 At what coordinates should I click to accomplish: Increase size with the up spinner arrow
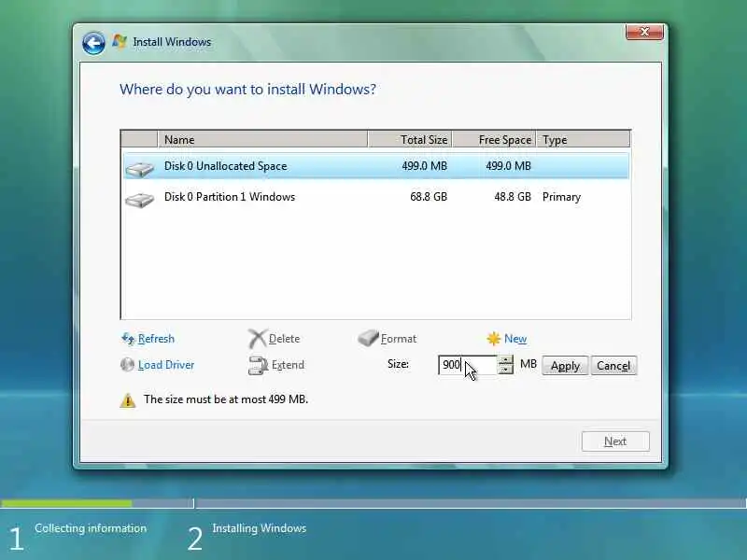coord(505,360)
